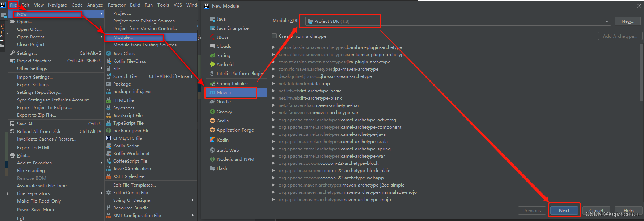Pick the Groovy module icon
The height and width of the screenshot is (221, 644).
click(x=212, y=112)
